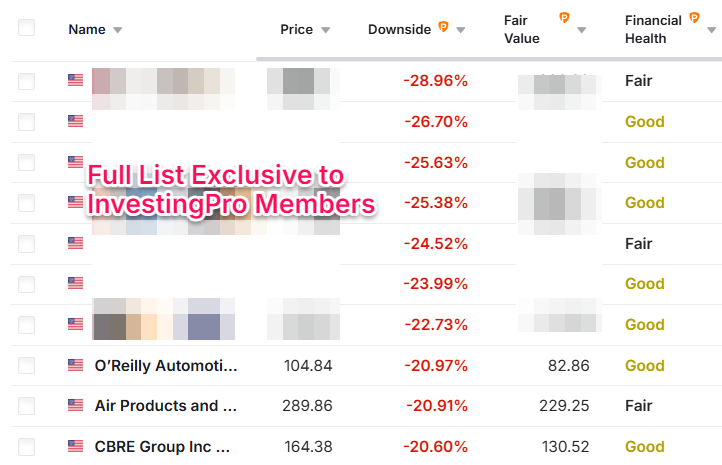The image size is (722, 465).
Task: Click the fair value 130.52
Action: tap(565, 447)
